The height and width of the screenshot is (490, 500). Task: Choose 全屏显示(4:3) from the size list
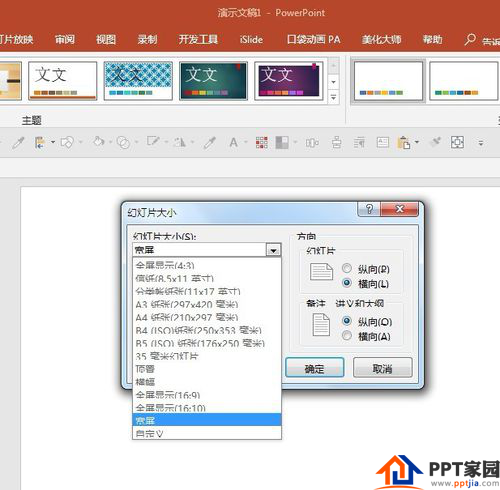[207, 265]
